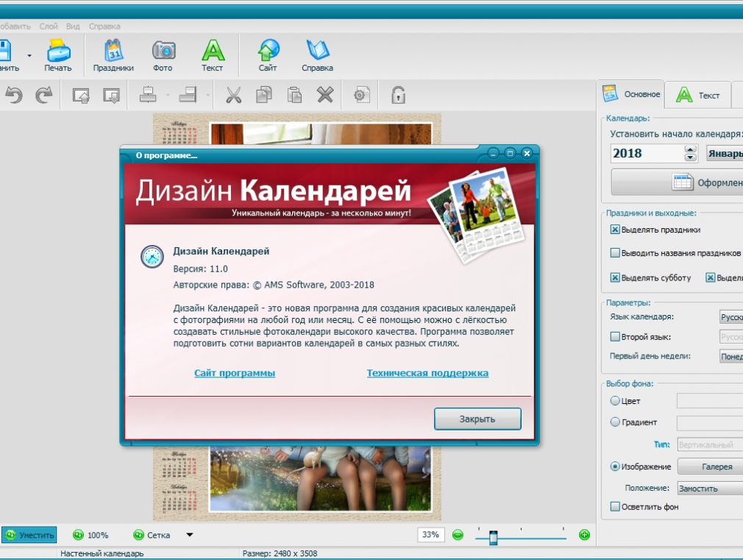Select the Цвет radio button

tap(615, 400)
